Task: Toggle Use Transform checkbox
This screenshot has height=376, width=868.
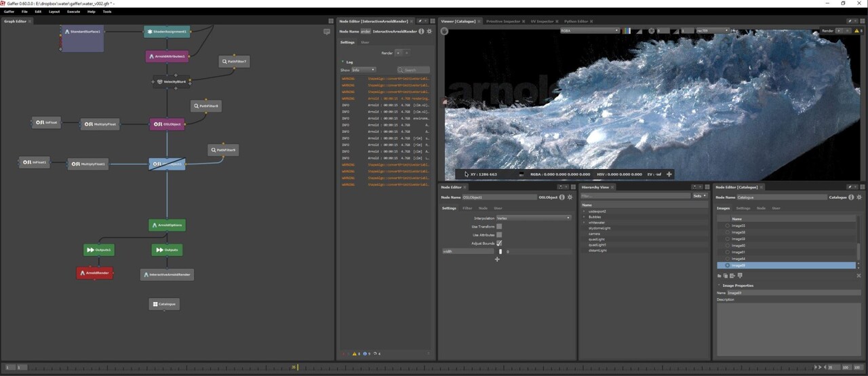Action: (x=499, y=226)
